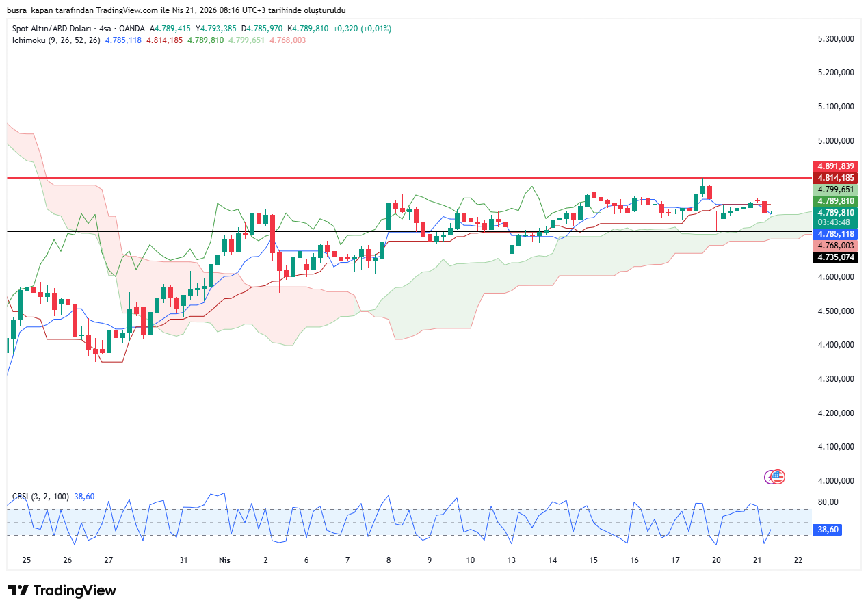This screenshot has height=611, width=868.
Task: Select the red 4.891,839 price label
Action: (x=834, y=166)
